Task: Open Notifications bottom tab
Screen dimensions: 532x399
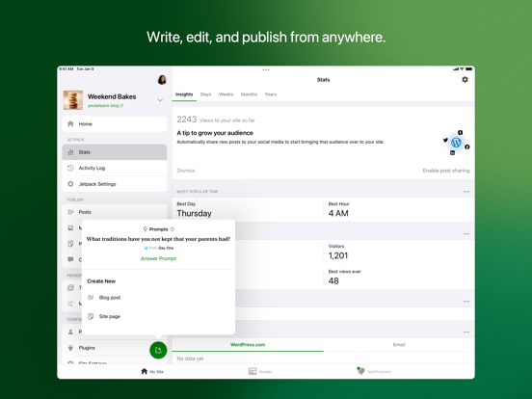Action: tap(374, 371)
